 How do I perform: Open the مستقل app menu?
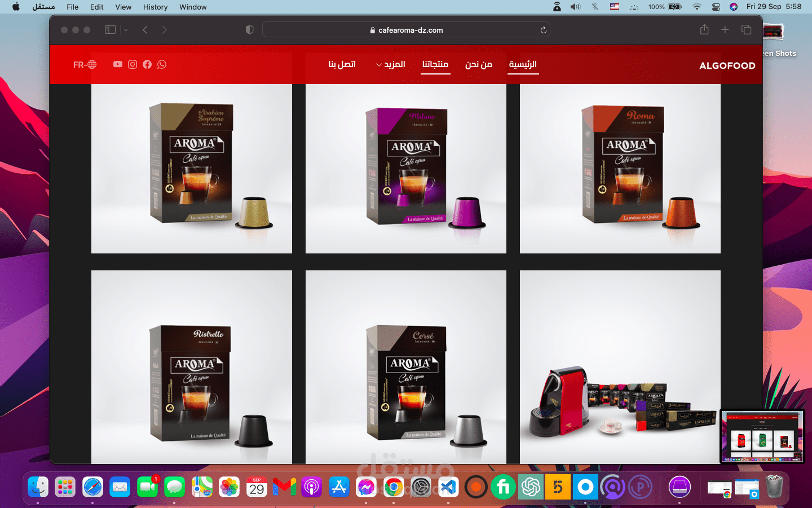pyautogui.click(x=43, y=7)
